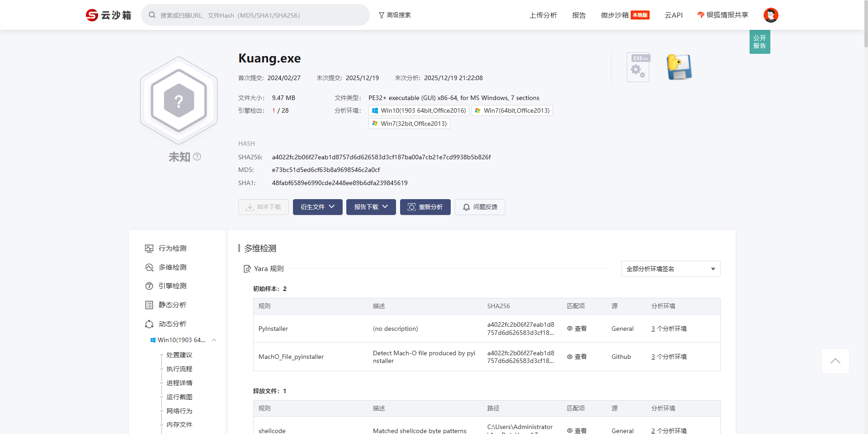Click the 1 / 28 engine detection count
868x434 pixels.
(280, 110)
